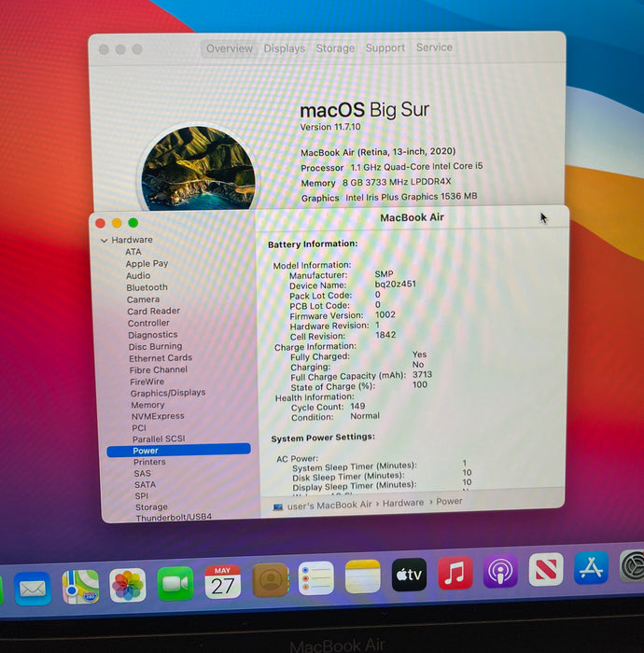
Task: Select Camera in the sidebar
Action: click(x=144, y=299)
